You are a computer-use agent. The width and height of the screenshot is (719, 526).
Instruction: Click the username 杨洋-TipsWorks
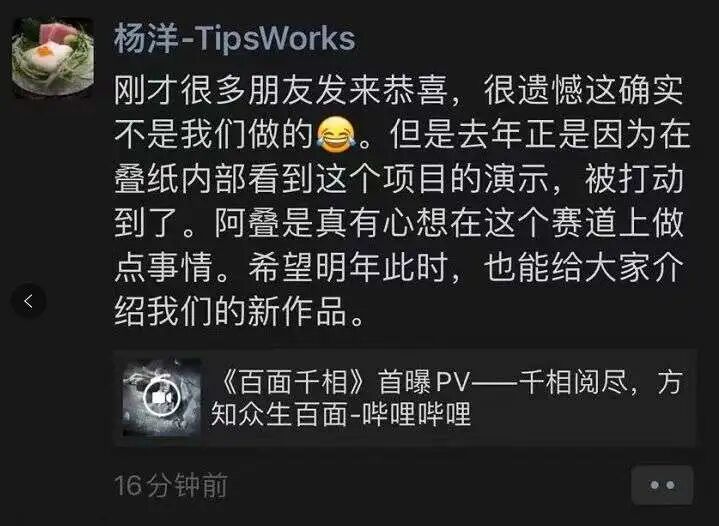[234, 39]
